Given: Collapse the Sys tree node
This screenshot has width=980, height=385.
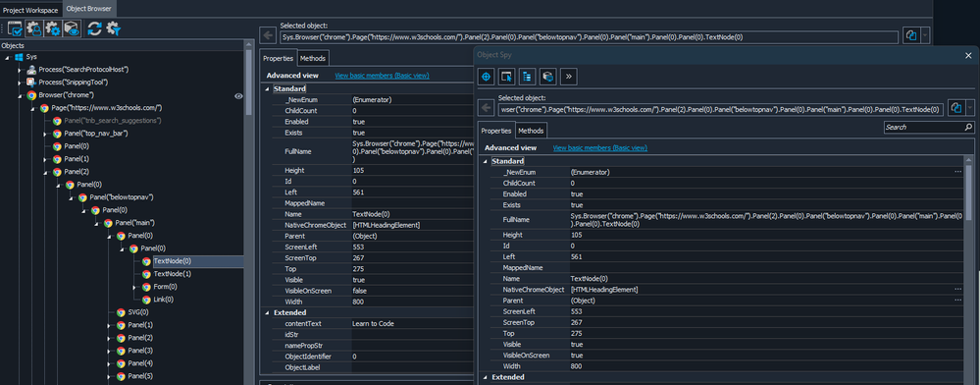Looking at the screenshot, I should pos(8,57).
